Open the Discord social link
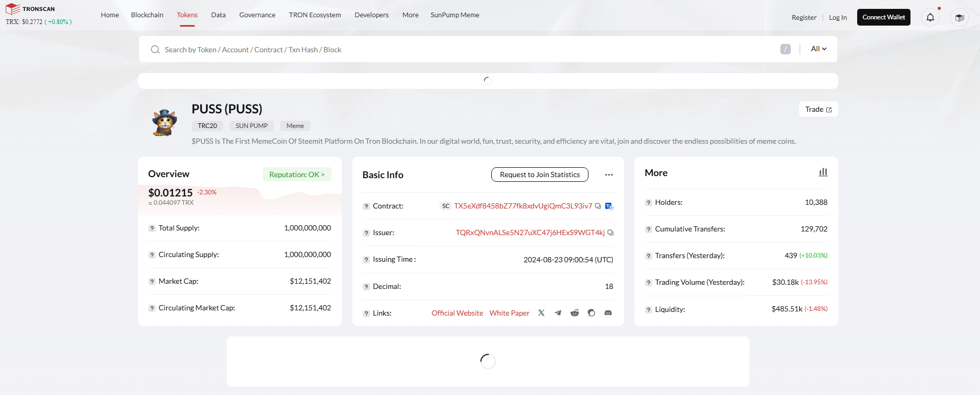980x395 pixels. tap(608, 313)
